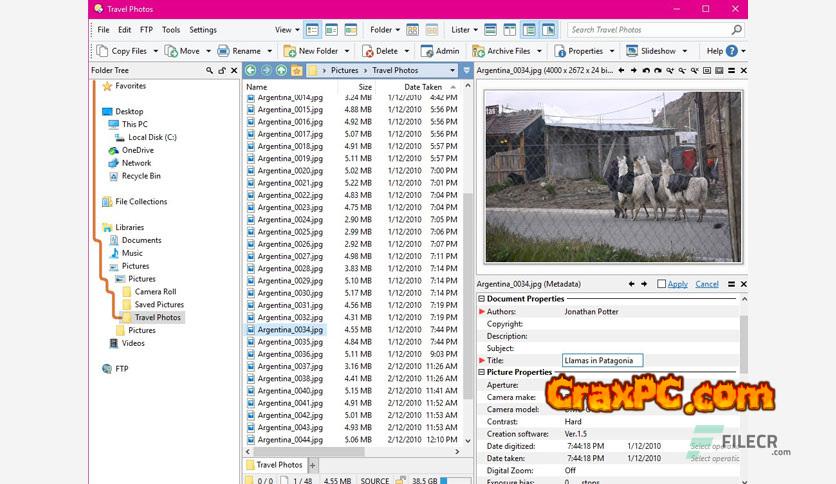Open the FTP menu
This screenshot has height=484, width=836.
(x=147, y=30)
